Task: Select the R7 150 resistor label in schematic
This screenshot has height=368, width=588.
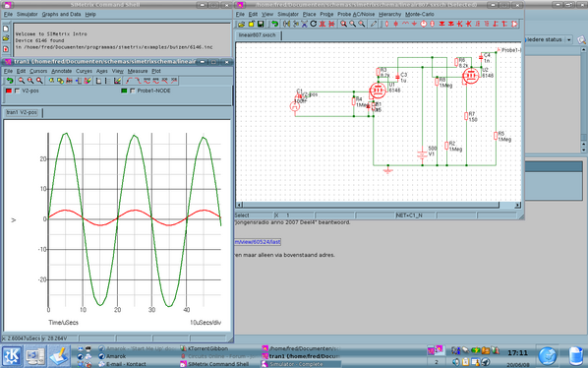Action: [x=473, y=117]
